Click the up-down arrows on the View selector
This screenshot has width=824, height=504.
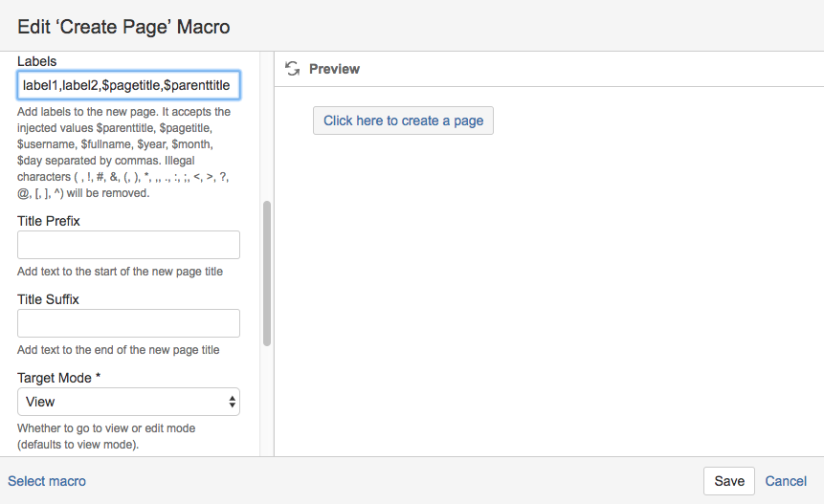click(232, 402)
